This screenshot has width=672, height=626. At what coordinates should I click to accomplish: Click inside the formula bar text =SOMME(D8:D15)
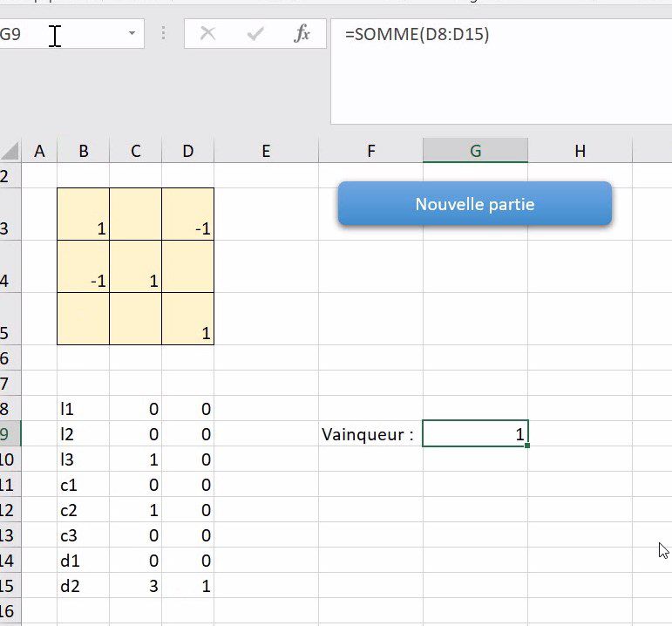pos(417,36)
